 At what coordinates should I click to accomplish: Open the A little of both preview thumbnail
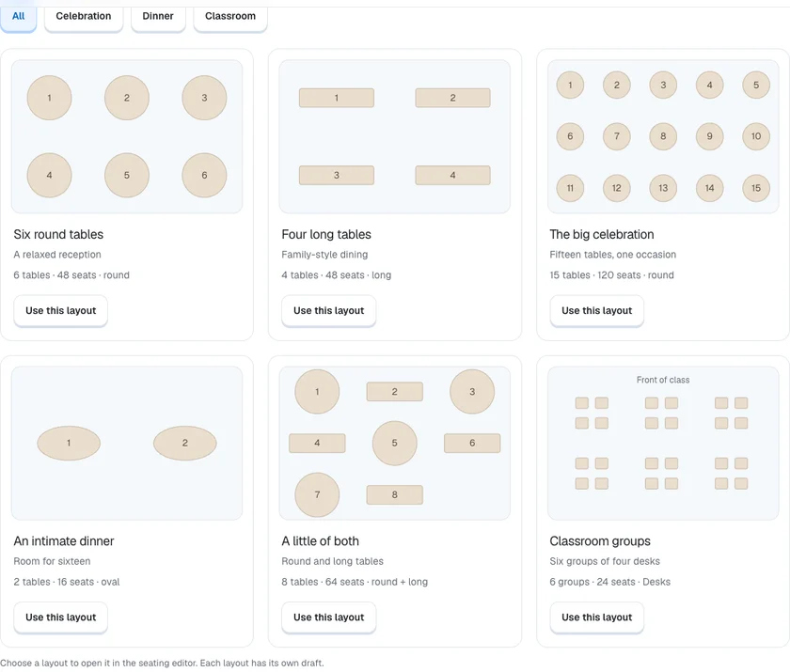(394, 443)
